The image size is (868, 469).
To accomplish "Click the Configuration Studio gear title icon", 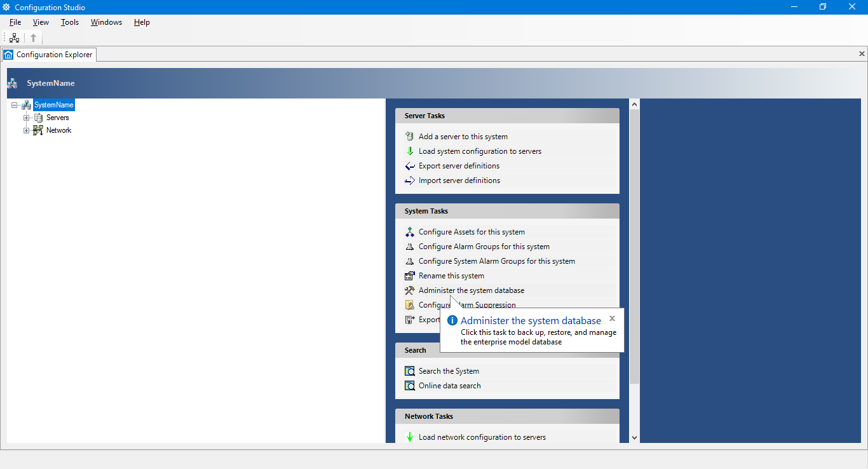I will pyautogui.click(x=6, y=7).
